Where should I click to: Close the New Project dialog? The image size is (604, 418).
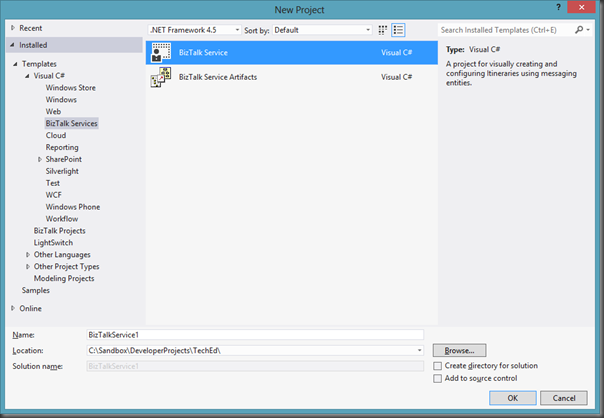click(582, 7)
